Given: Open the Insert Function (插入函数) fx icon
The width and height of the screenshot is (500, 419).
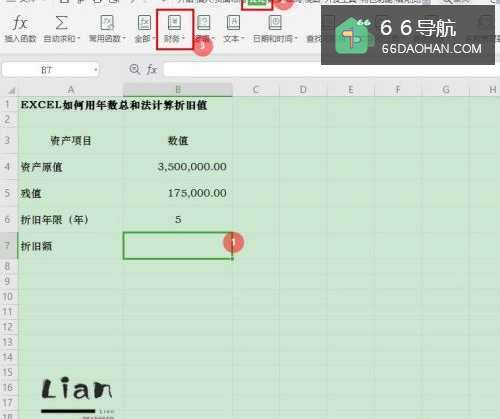Looking at the screenshot, I should 20,23.
